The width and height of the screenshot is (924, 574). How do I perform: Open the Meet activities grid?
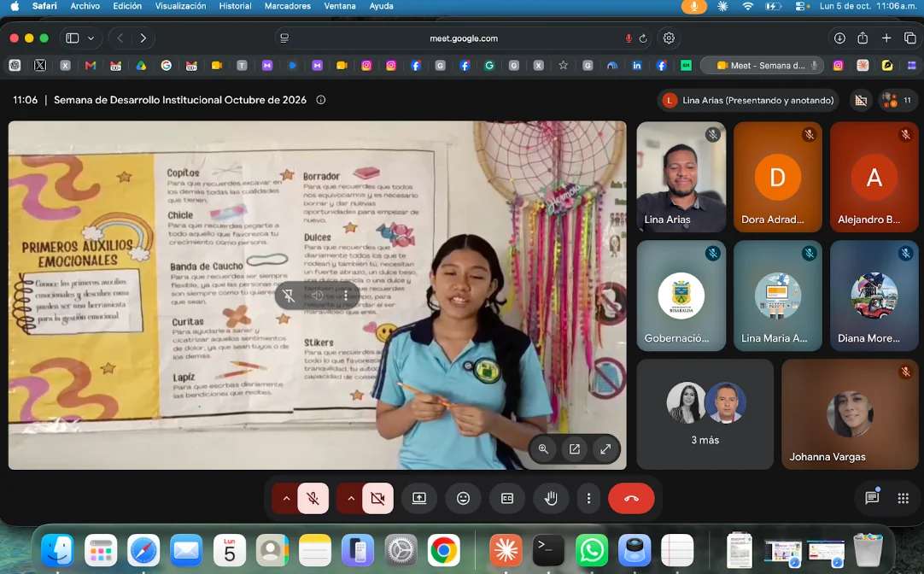[903, 499]
